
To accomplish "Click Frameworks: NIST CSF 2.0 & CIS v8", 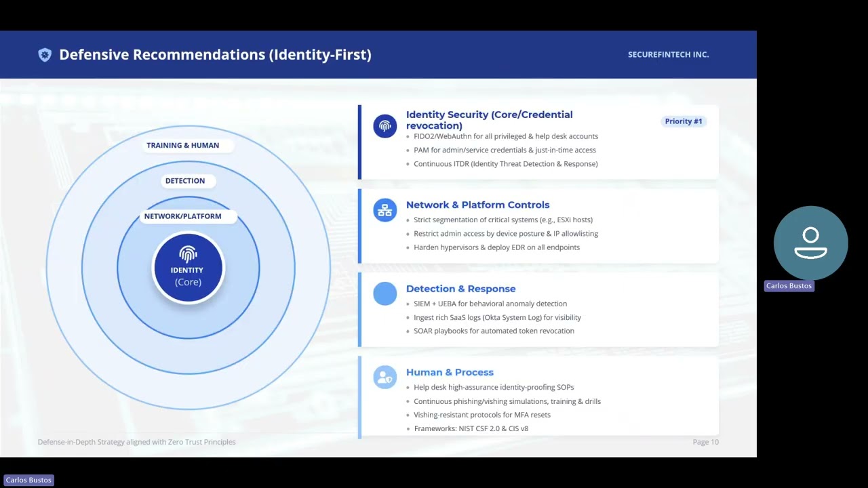I will 471,428.
